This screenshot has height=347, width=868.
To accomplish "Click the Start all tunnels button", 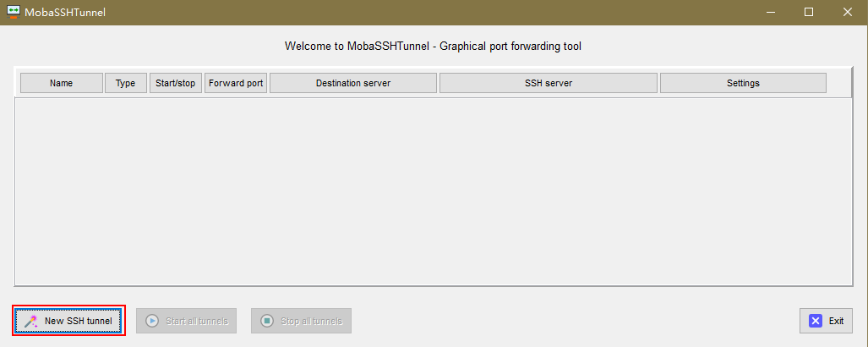I will [x=186, y=321].
